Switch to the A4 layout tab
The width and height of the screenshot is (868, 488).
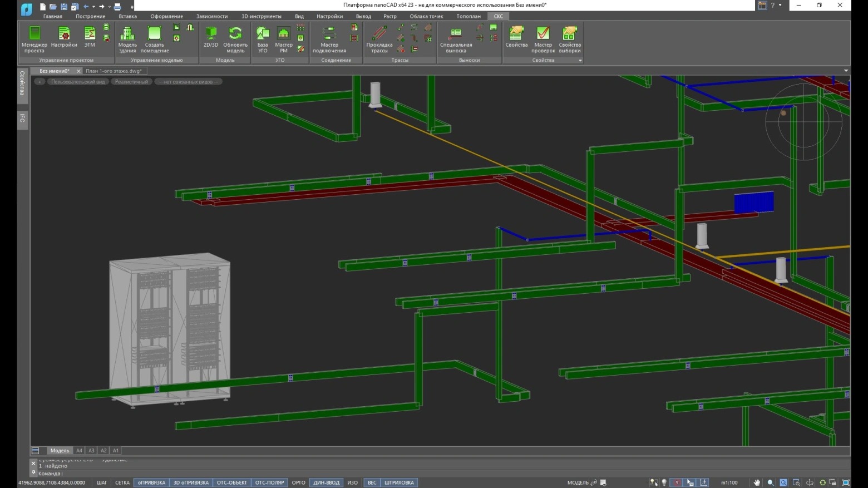tap(79, 451)
